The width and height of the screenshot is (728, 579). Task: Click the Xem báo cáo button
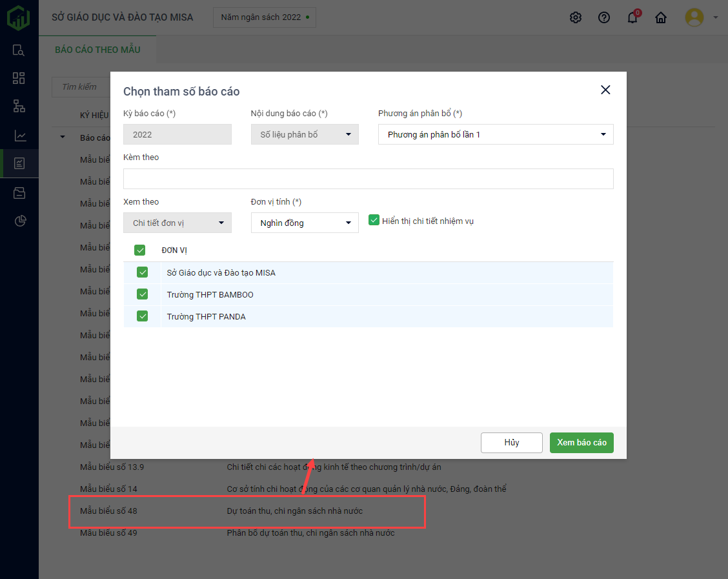point(581,443)
